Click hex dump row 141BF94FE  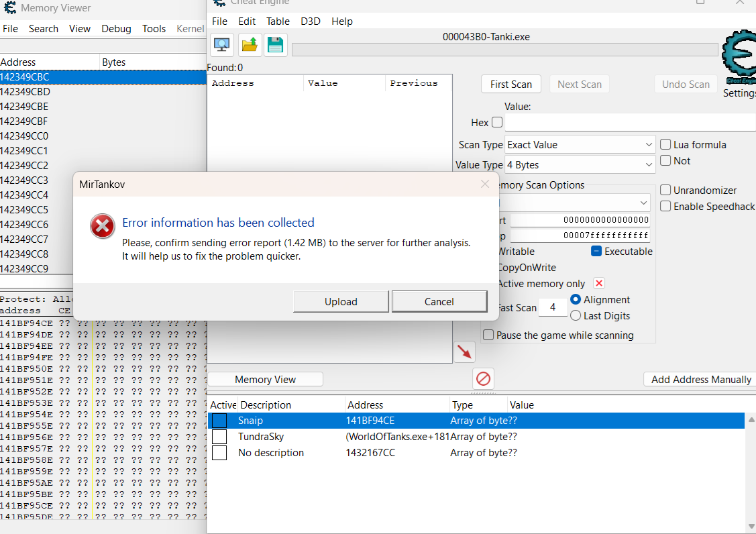coord(103,358)
